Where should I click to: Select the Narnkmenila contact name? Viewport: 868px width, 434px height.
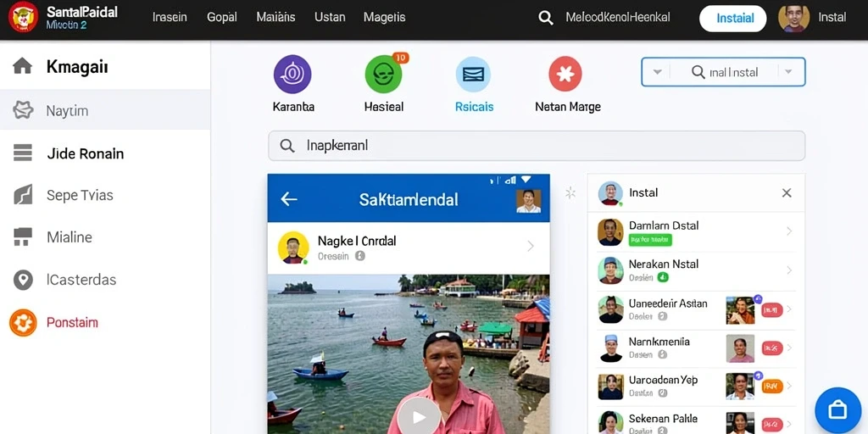659,342
